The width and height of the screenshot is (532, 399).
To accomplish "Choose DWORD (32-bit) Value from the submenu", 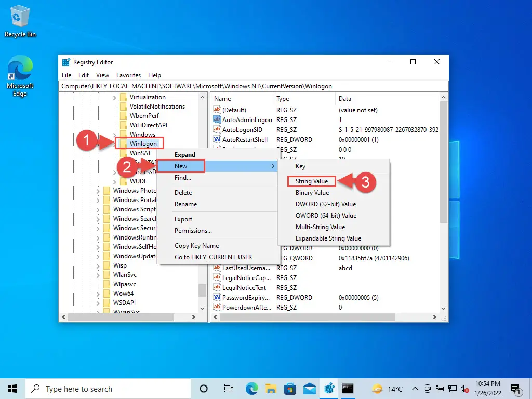I will click(325, 204).
